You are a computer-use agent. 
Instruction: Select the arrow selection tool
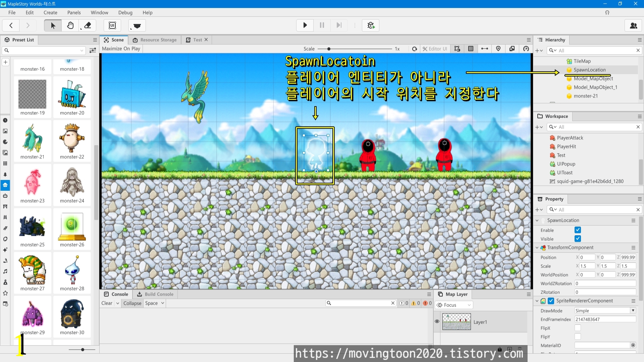point(53,25)
